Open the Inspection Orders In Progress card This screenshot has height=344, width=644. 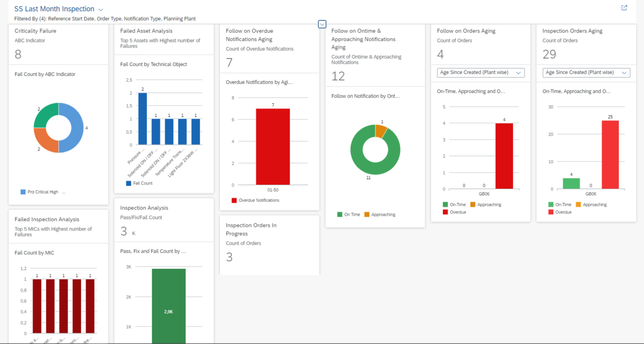click(269, 245)
